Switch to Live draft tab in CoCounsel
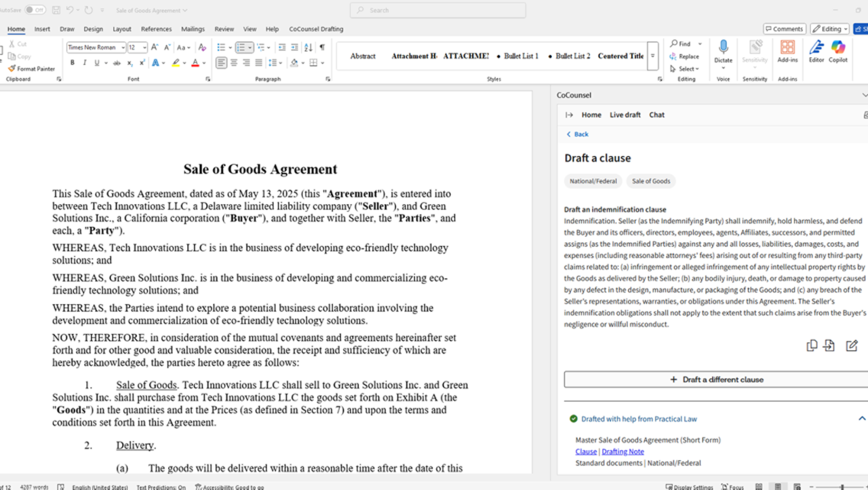868x490 pixels. (625, 115)
